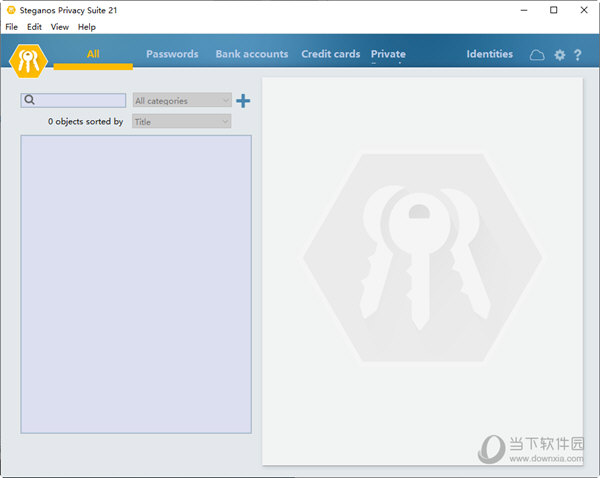This screenshot has height=478, width=600.
Task: Focus the search input field
Action: [x=73, y=100]
